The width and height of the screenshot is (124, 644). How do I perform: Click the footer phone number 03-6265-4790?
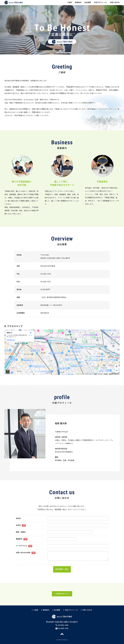[x=63, y=625]
